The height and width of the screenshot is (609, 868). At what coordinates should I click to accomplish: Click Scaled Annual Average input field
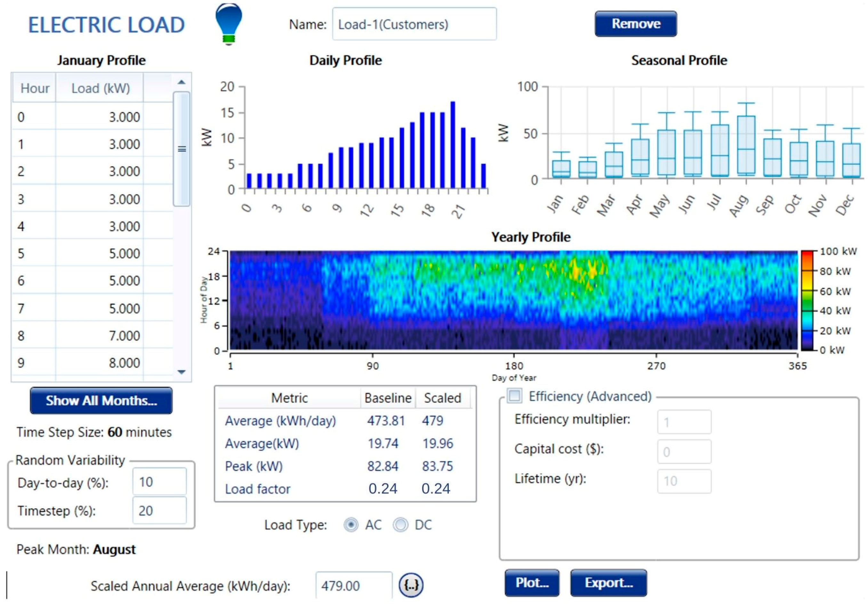coord(353,586)
